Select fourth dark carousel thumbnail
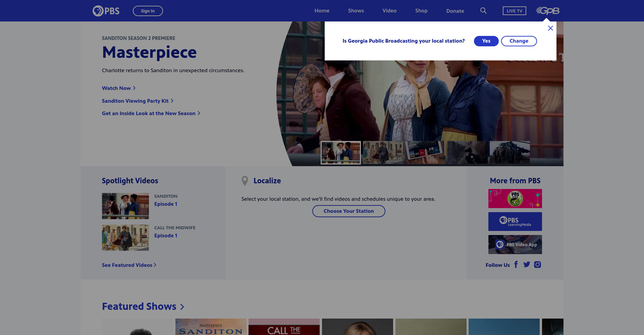 point(468,152)
